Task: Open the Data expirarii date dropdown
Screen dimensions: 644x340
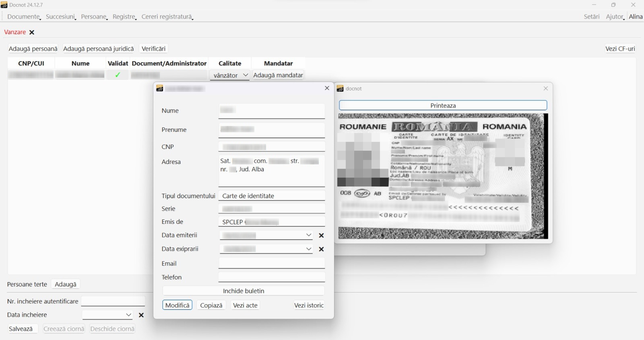Action: (309, 249)
